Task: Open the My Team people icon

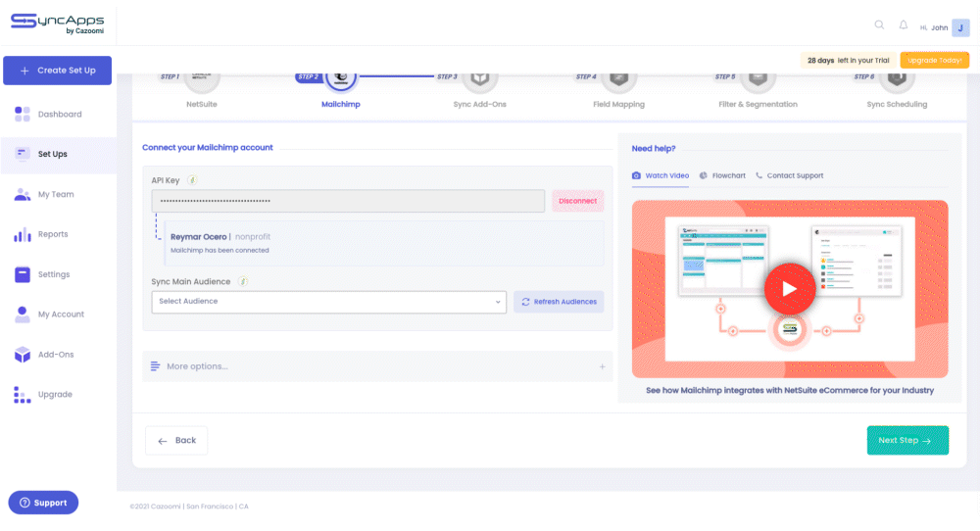Action: coord(23,194)
